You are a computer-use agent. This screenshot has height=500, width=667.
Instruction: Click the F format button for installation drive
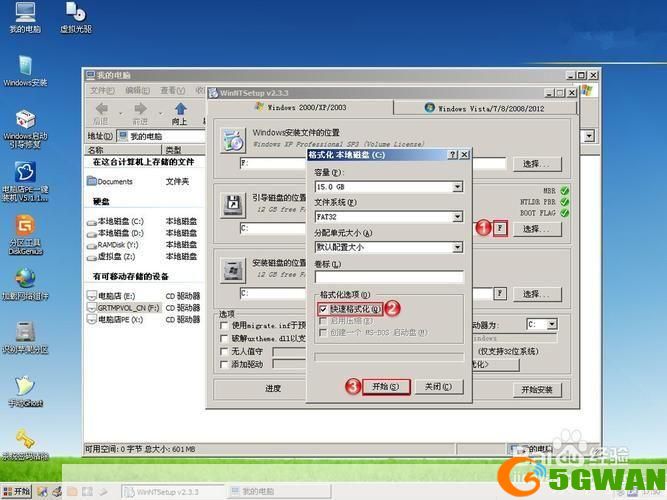click(500, 293)
